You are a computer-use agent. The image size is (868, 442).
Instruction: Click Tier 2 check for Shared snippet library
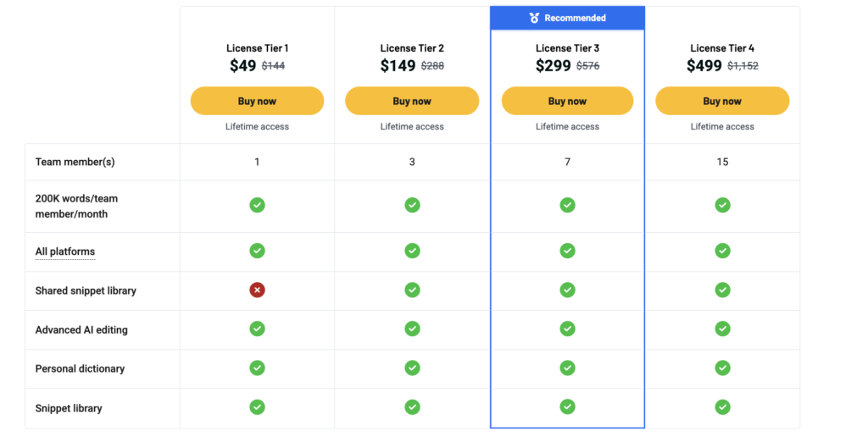pyautogui.click(x=412, y=290)
